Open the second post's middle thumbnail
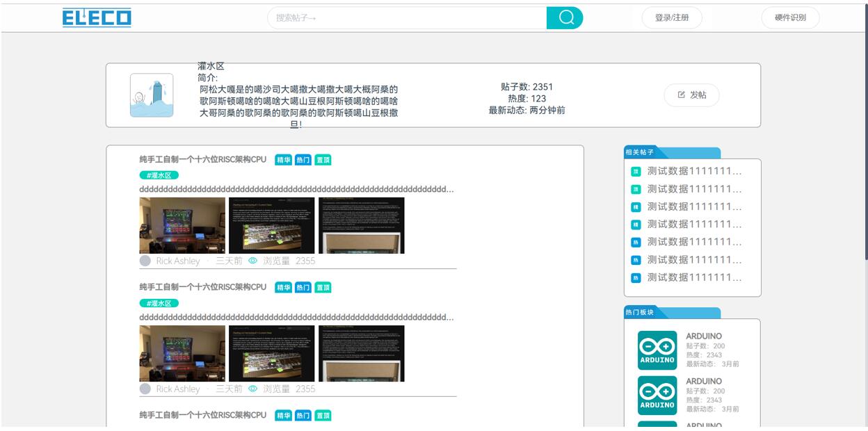This screenshot has height=431, width=868. coord(272,353)
